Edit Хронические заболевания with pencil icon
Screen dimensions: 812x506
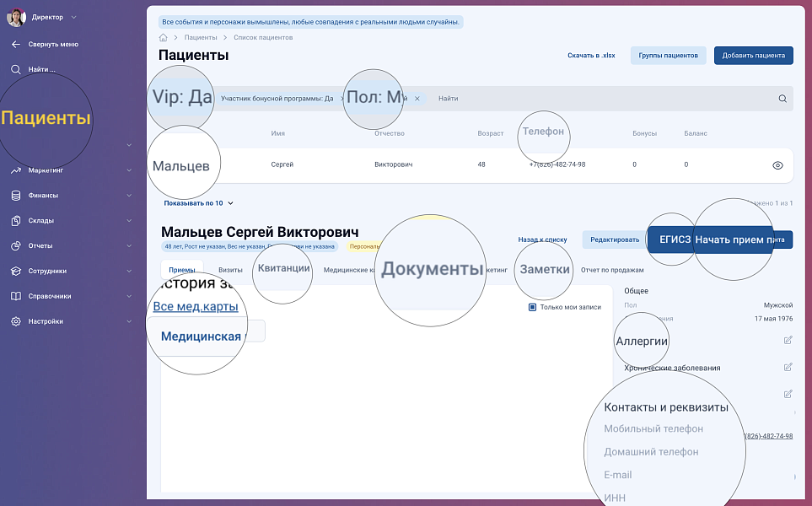click(x=788, y=367)
